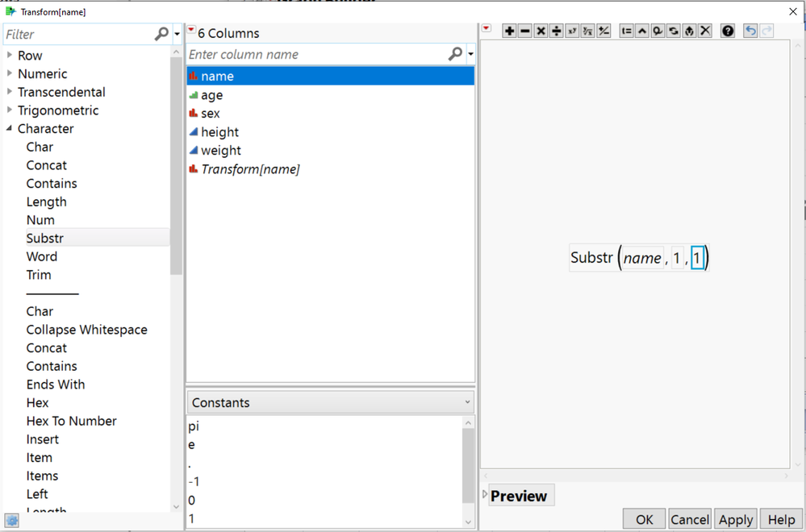The image size is (806, 532).
Task: Open the column search options arrow
Action: pyautogui.click(x=470, y=54)
